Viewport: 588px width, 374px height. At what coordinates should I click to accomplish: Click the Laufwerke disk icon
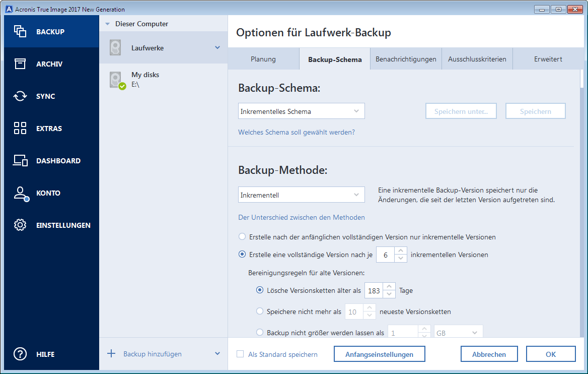[115, 48]
